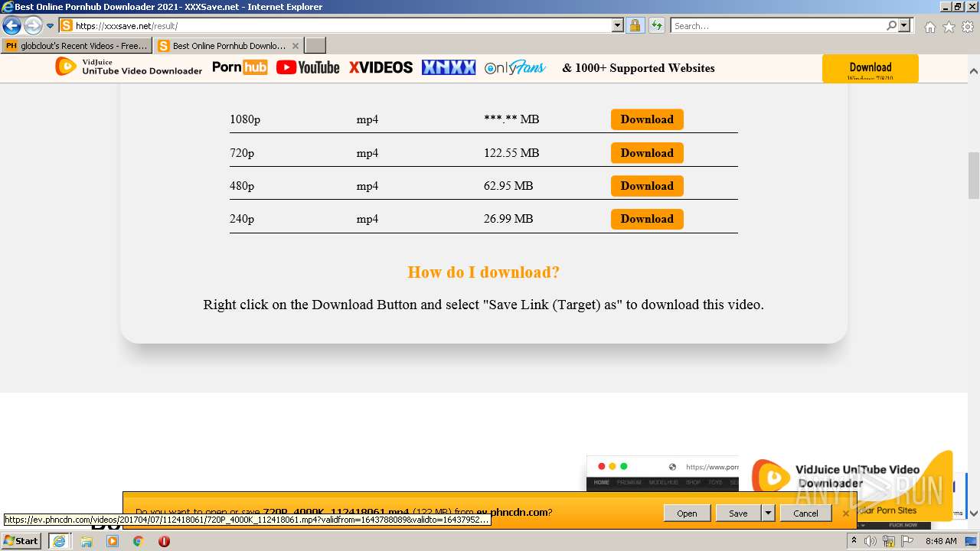This screenshot has width=980, height=551.
Task: Click the '122.55 MB' size cell
Action: tap(511, 153)
